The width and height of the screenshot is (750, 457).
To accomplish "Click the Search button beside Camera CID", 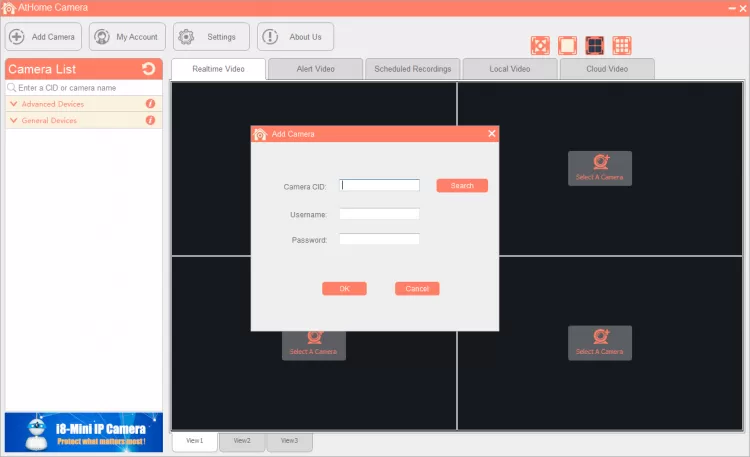I will 462,186.
